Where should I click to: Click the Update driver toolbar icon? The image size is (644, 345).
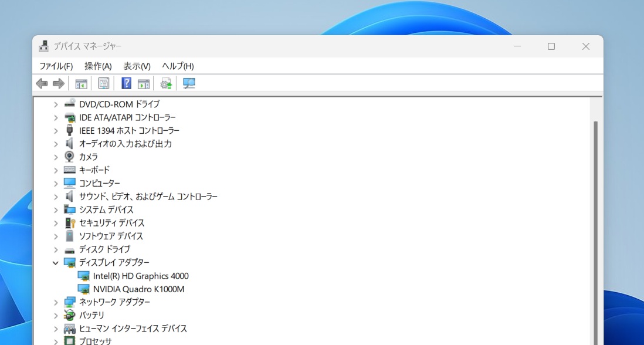pyautogui.click(x=166, y=83)
